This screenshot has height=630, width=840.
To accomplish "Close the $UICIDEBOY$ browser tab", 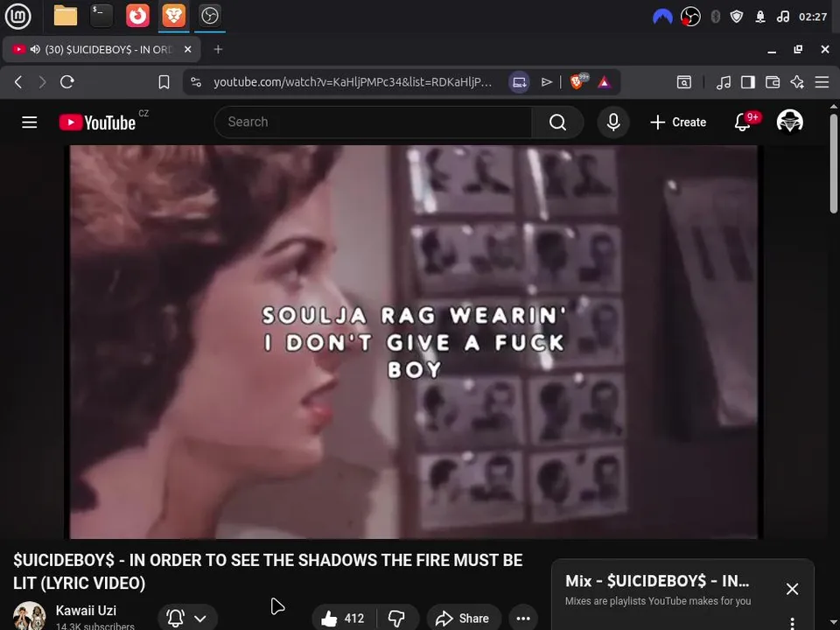I will tap(187, 49).
